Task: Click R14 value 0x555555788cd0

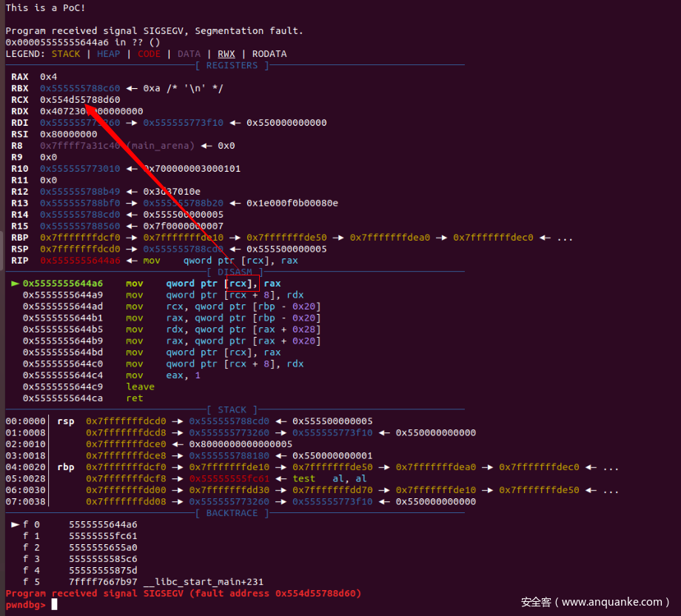Action: pyautogui.click(x=80, y=215)
